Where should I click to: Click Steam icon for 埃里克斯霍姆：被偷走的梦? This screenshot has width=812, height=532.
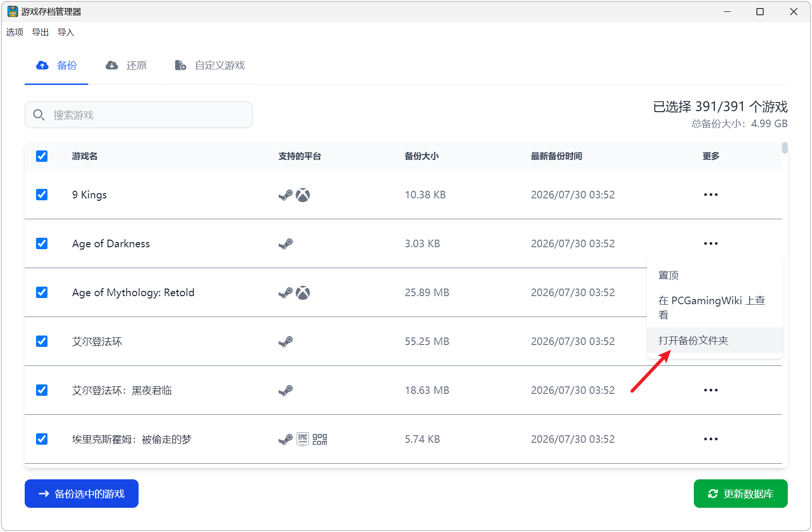(286, 439)
